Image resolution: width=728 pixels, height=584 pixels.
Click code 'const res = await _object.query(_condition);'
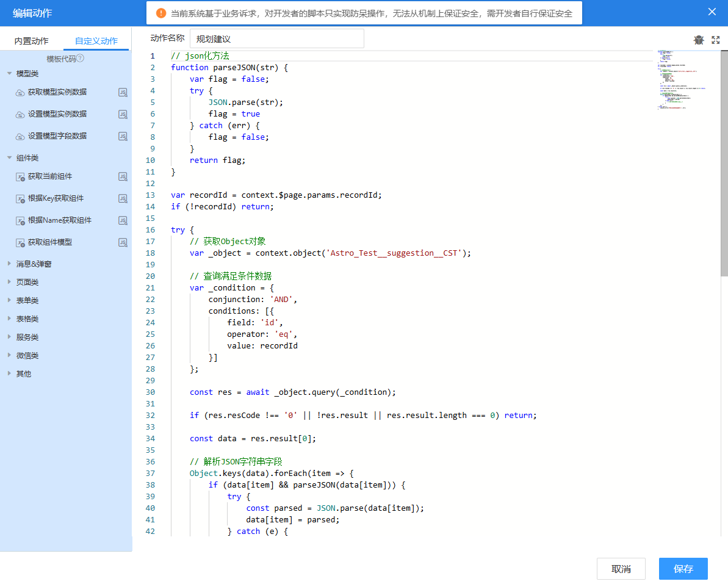(x=293, y=392)
